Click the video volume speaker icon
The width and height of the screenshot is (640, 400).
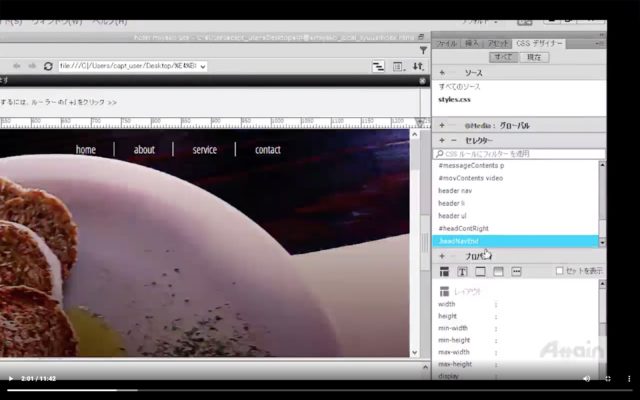587,379
